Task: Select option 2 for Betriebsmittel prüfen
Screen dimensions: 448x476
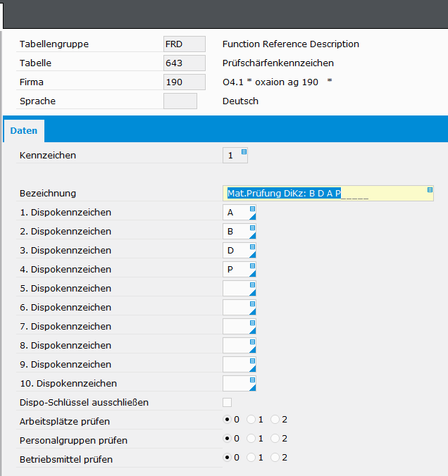Action: pyautogui.click(x=275, y=458)
